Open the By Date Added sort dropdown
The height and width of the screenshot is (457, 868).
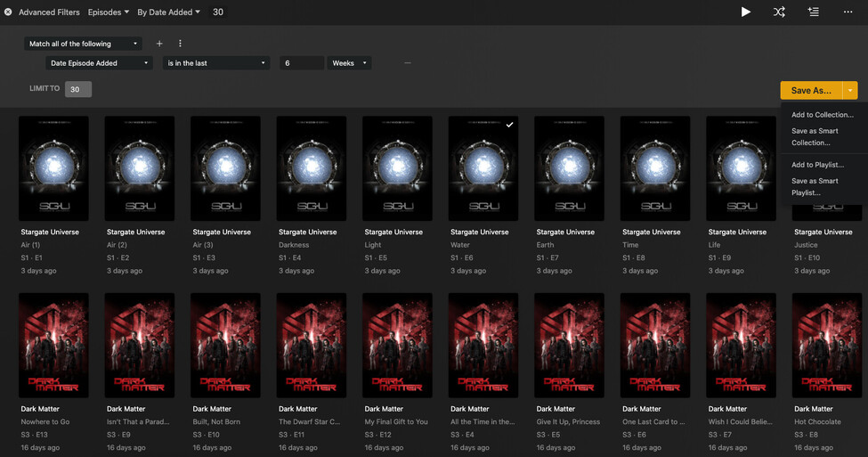coord(168,12)
